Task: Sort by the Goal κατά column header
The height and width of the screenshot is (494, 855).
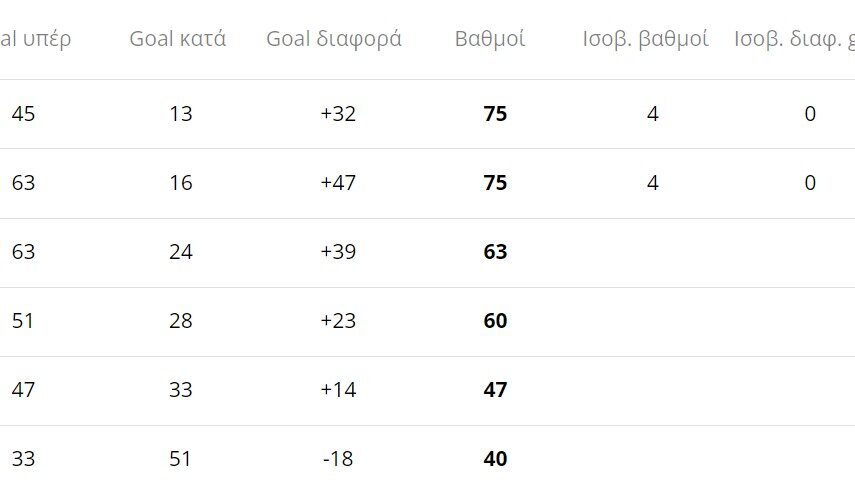Action: click(x=178, y=40)
